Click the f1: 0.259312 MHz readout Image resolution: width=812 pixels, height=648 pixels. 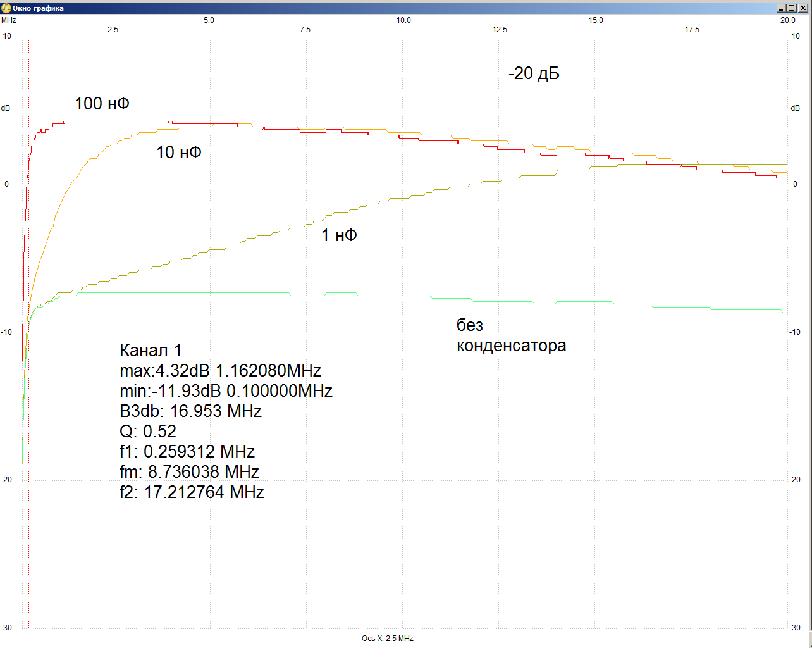pyautogui.click(x=187, y=452)
